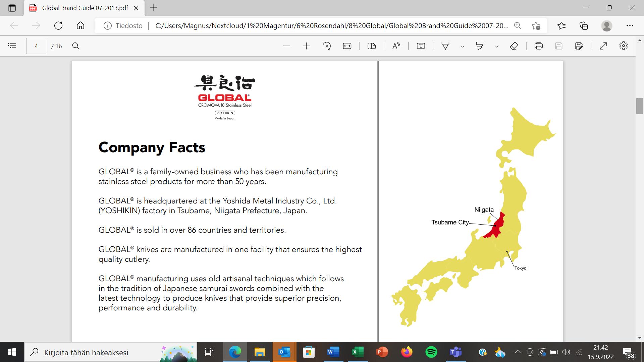Screen dimensions: 644x362
Task: Toggle the add text tool
Action: click(421, 46)
